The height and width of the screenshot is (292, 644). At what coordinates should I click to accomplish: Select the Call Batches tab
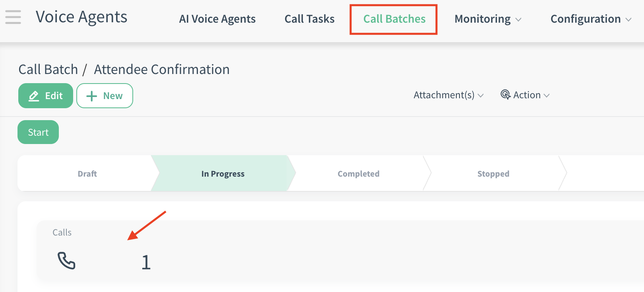click(394, 19)
